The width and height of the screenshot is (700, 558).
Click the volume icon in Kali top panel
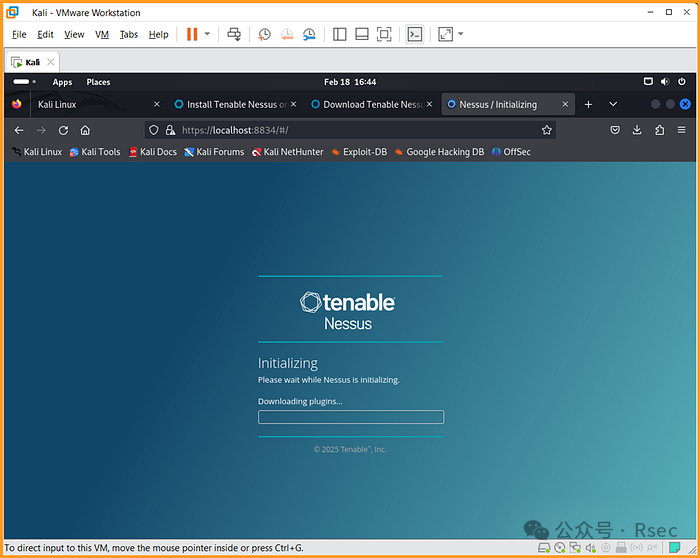pos(665,82)
